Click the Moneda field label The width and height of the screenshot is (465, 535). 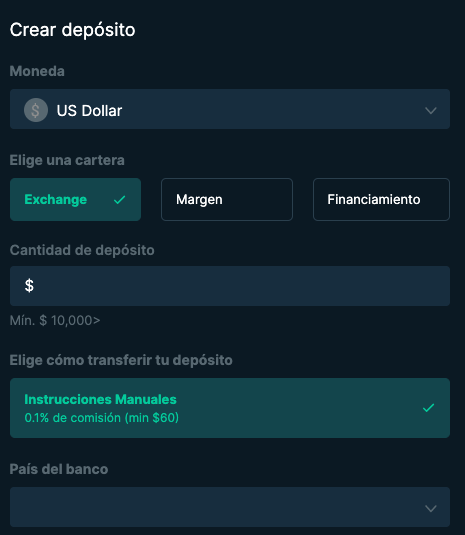click(37, 71)
